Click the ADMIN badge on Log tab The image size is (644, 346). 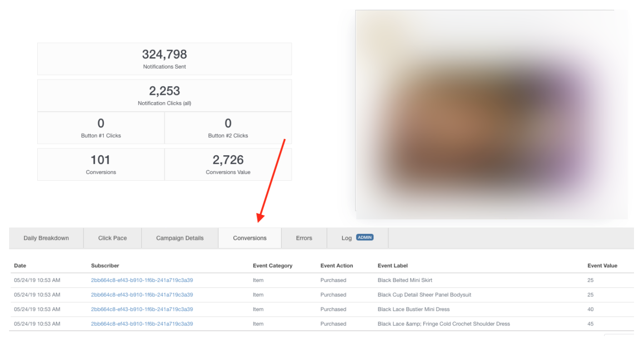pyautogui.click(x=365, y=237)
